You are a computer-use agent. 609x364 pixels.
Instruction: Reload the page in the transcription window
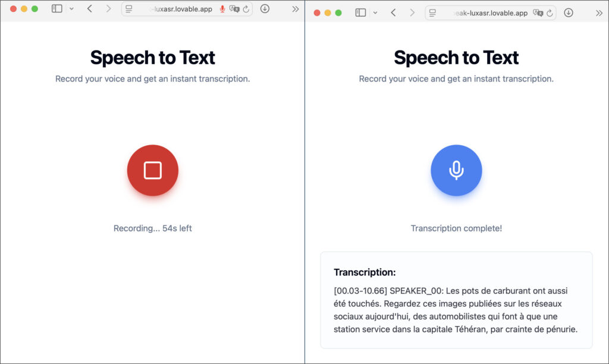(x=549, y=12)
